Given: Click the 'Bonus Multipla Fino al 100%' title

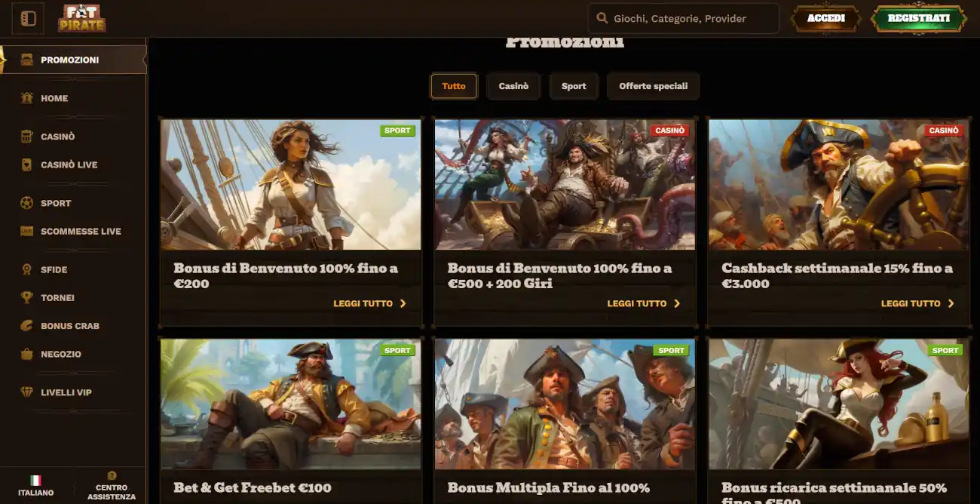Looking at the screenshot, I should click(549, 487).
